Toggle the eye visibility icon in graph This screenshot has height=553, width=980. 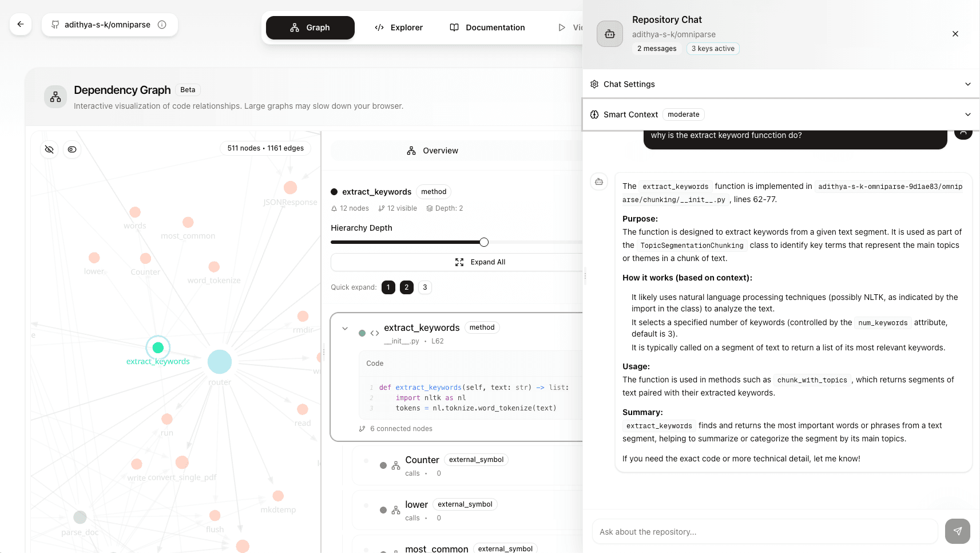coord(72,149)
